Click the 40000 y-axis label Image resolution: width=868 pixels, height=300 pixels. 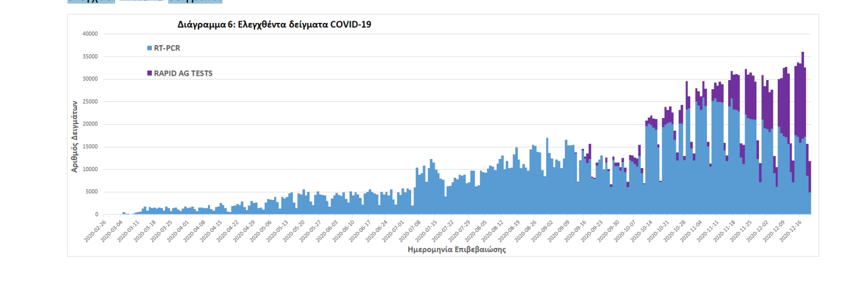coord(89,34)
